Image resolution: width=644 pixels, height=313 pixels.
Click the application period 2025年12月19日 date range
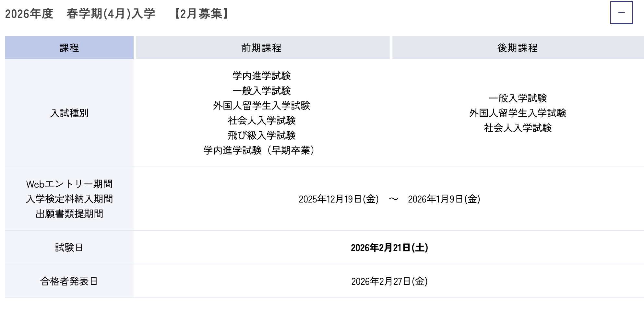pyautogui.click(x=389, y=199)
